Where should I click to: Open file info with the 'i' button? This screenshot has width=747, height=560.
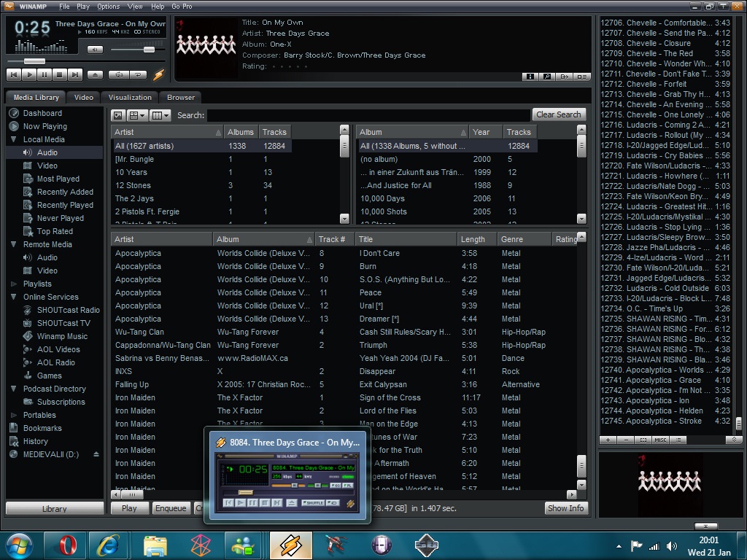530,76
